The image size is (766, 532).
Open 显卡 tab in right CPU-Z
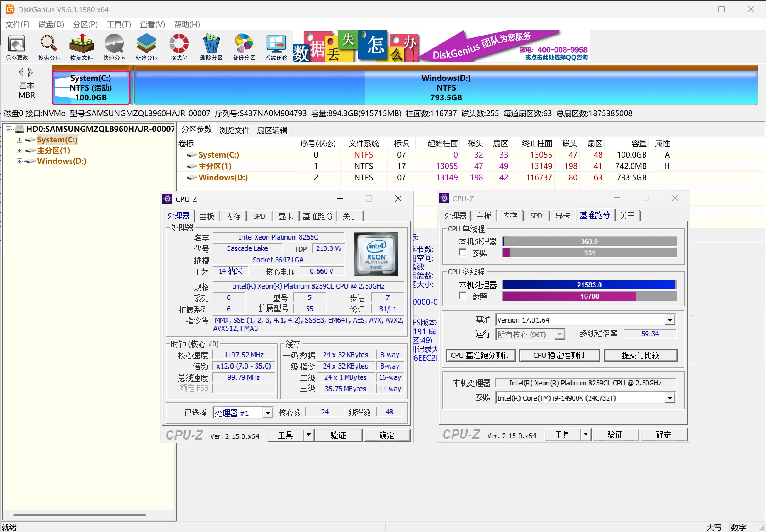click(x=562, y=216)
